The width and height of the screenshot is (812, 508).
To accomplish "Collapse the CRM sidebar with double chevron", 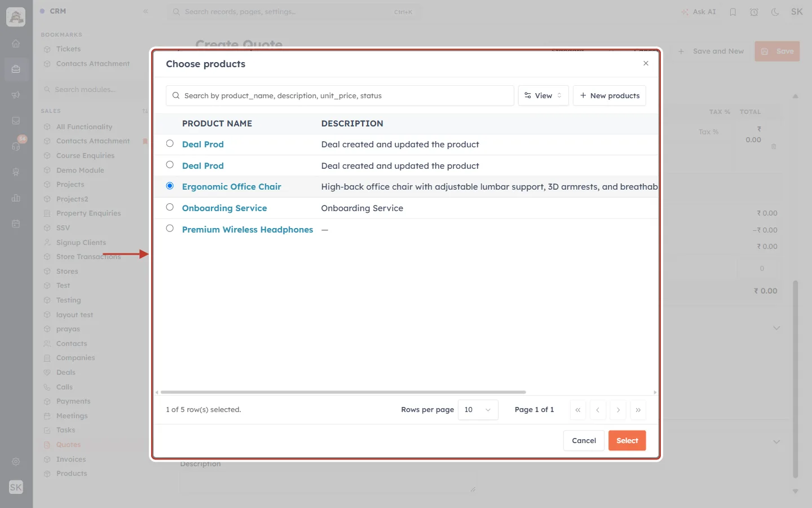I will (x=145, y=11).
